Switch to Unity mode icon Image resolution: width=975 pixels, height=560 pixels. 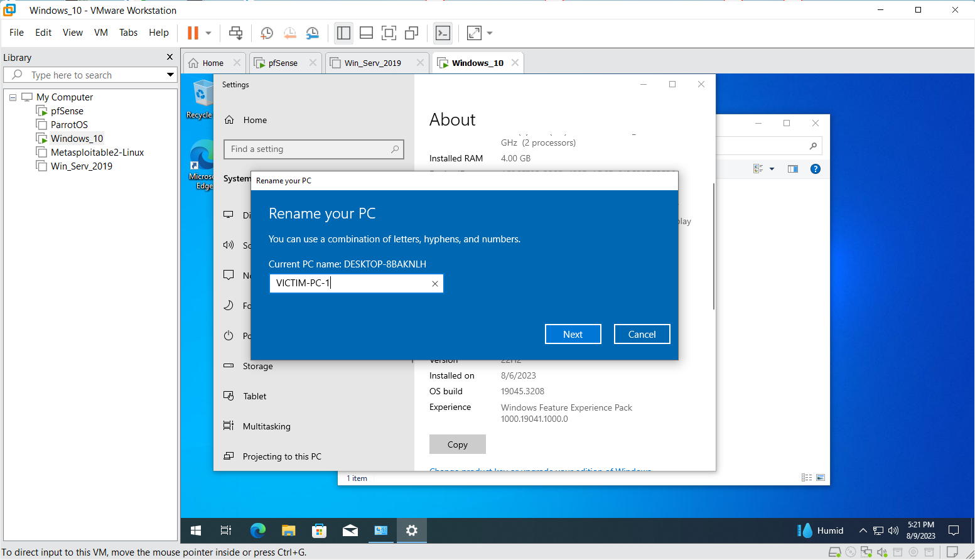coord(411,33)
